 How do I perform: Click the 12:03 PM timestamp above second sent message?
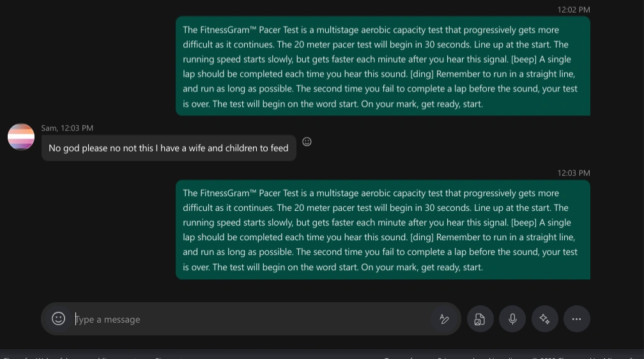[573, 173]
